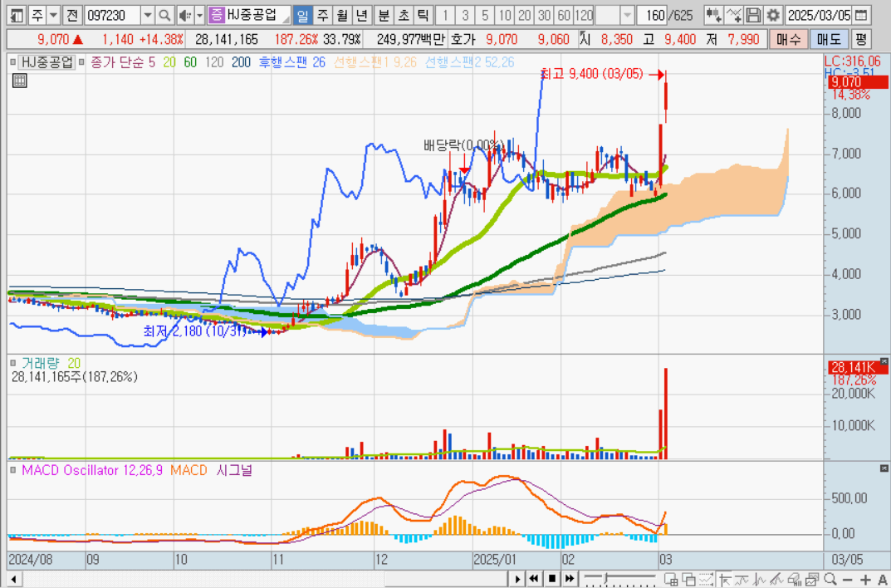Open the dropdown arrow beside speaker icon
Screen dimensions: 891x588
point(199,15)
